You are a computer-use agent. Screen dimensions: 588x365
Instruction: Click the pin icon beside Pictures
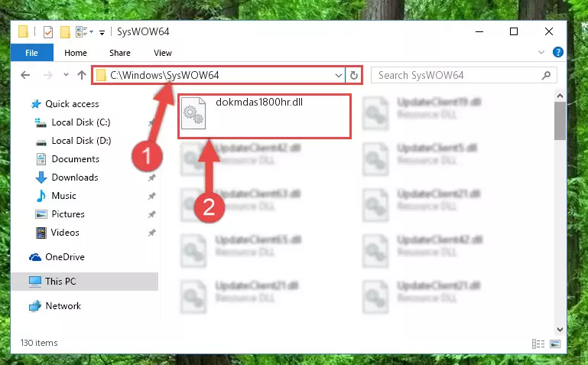click(x=152, y=214)
